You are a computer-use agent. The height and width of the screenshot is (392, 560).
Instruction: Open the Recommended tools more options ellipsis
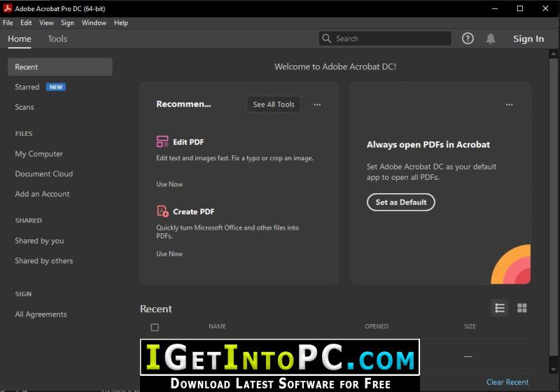click(x=317, y=104)
